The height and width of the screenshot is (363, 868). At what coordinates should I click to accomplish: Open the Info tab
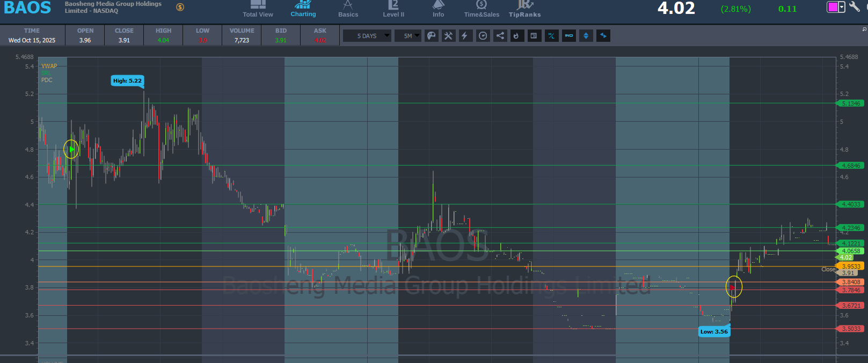coord(438,9)
